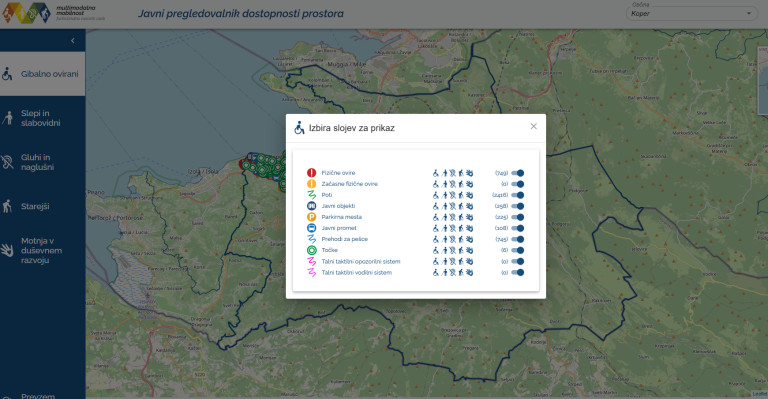
Task: Click the green Poti path icon
Action: point(312,195)
